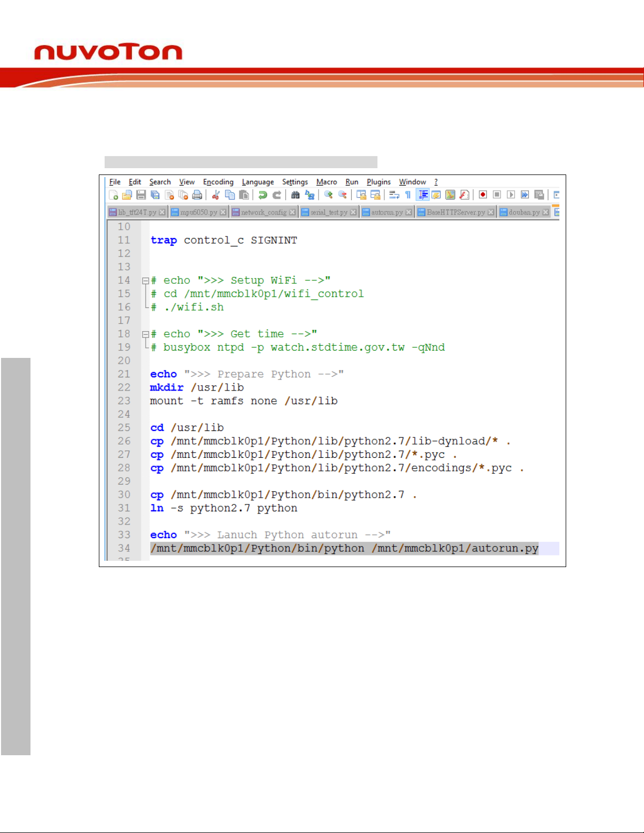Close the BaseHTTPServer.py tab
Image resolution: width=644 pixels, height=833 pixels.
490,212
